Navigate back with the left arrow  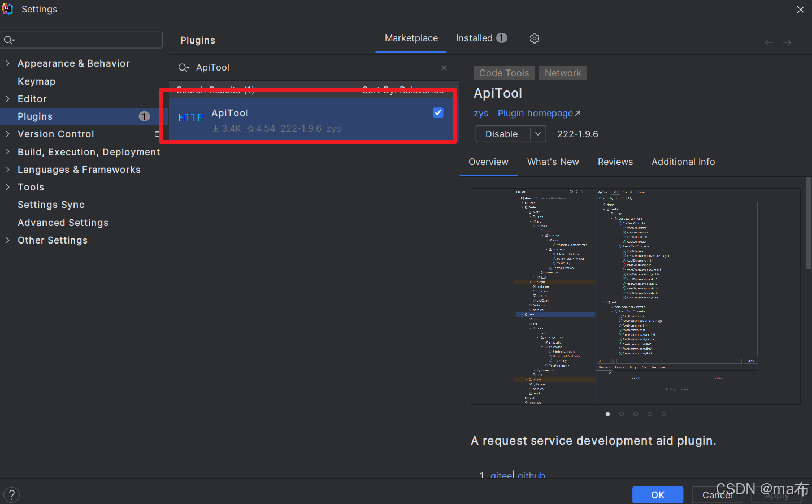(x=769, y=42)
